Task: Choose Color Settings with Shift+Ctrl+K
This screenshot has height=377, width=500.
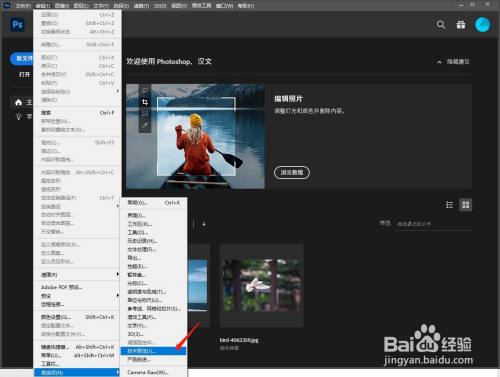Action: 77,317
